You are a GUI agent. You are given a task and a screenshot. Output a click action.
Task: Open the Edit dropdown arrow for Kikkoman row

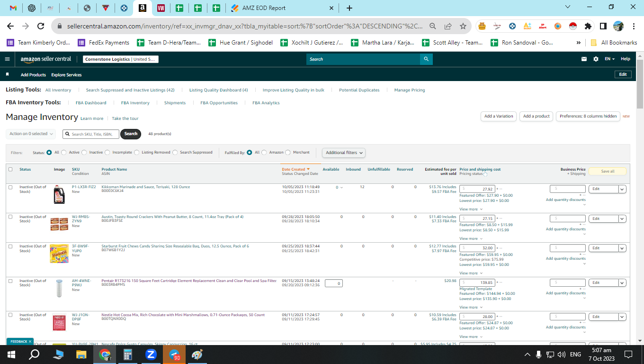pos(622,189)
